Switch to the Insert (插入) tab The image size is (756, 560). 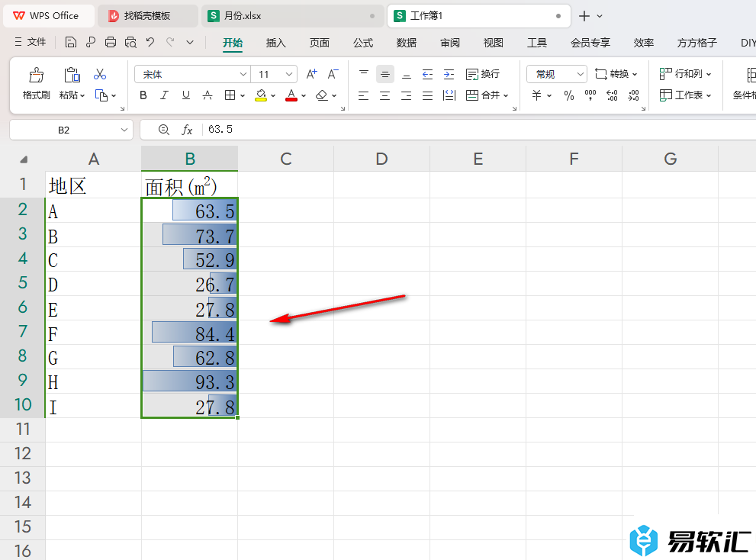coord(276,43)
